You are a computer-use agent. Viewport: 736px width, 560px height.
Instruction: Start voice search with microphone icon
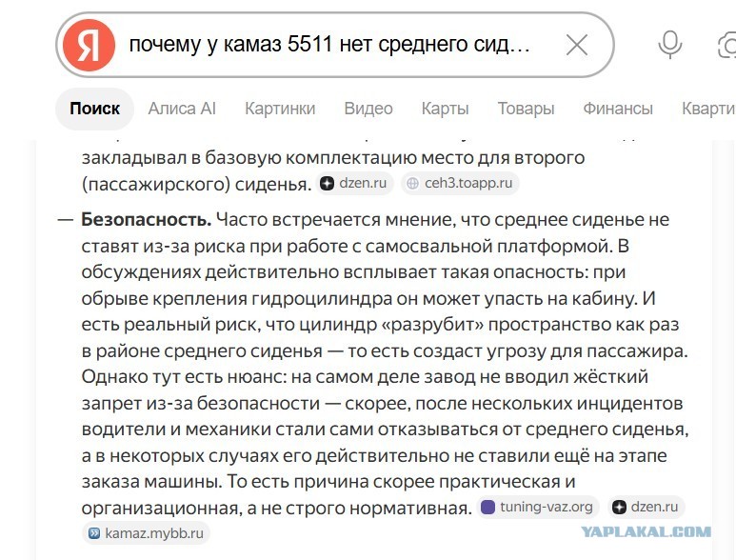669,45
